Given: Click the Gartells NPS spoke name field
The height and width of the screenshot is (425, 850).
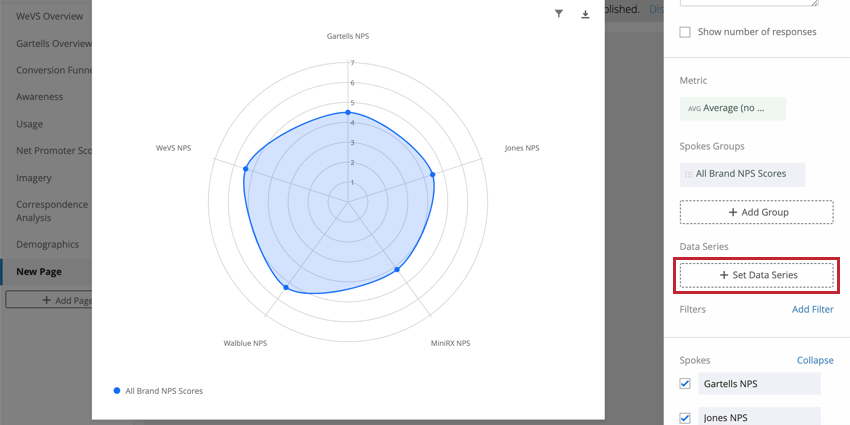Looking at the screenshot, I should (x=759, y=384).
